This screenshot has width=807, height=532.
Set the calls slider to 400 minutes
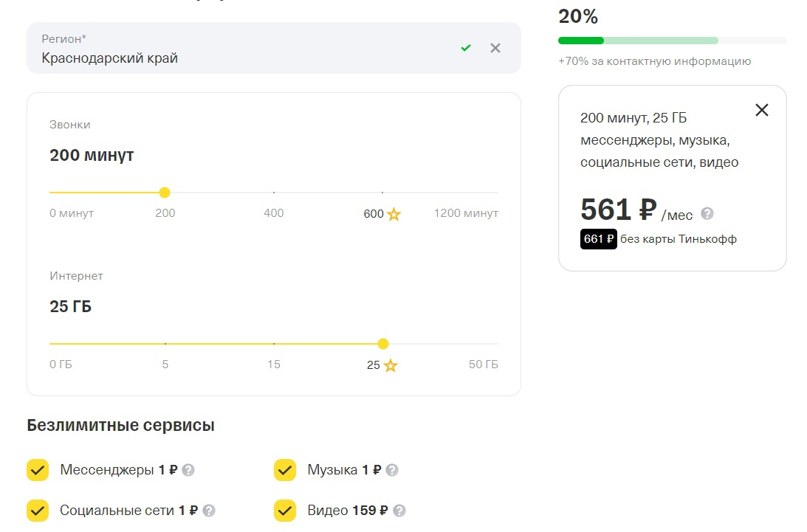click(x=274, y=193)
